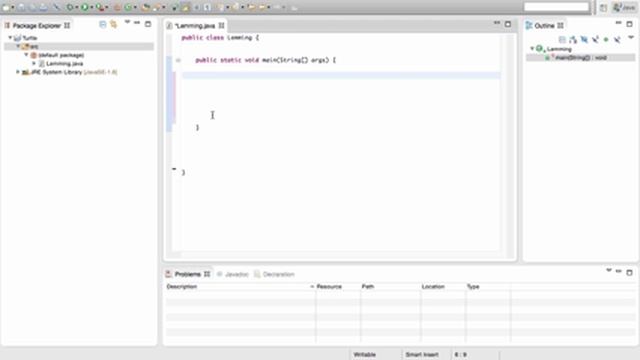The image size is (640, 360).
Task: Click the Outline sort icon
Action: coord(573,39)
